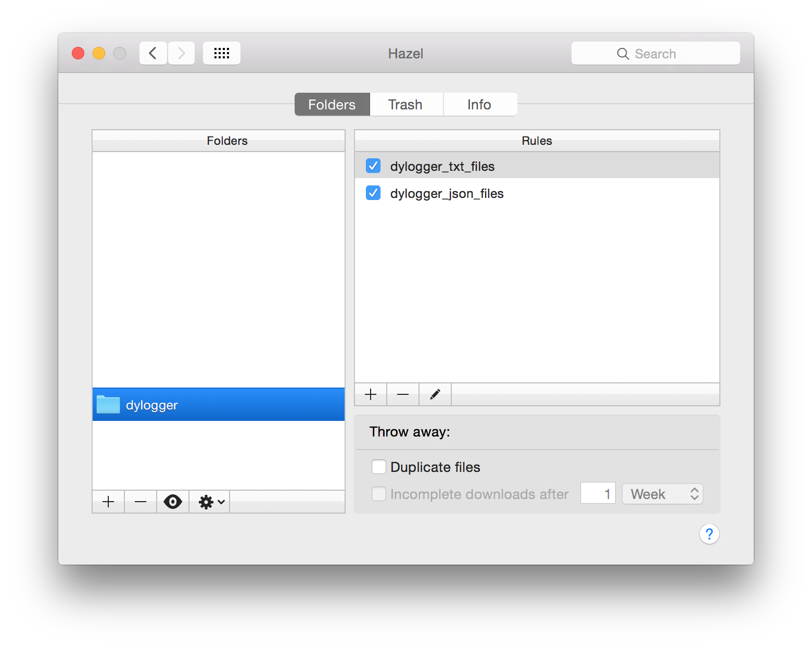Preview folder rules with the eye icon
The height and width of the screenshot is (648, 812).
[173, 502]
